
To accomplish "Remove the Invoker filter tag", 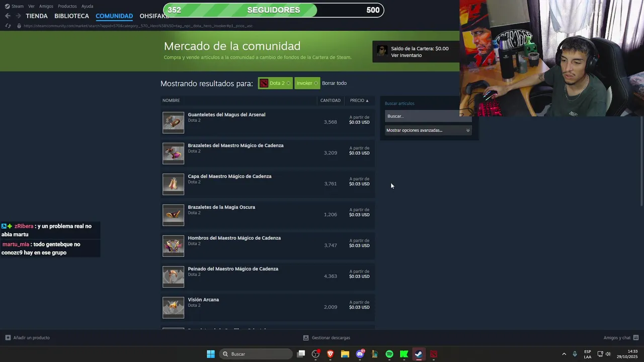I will 315,83.
